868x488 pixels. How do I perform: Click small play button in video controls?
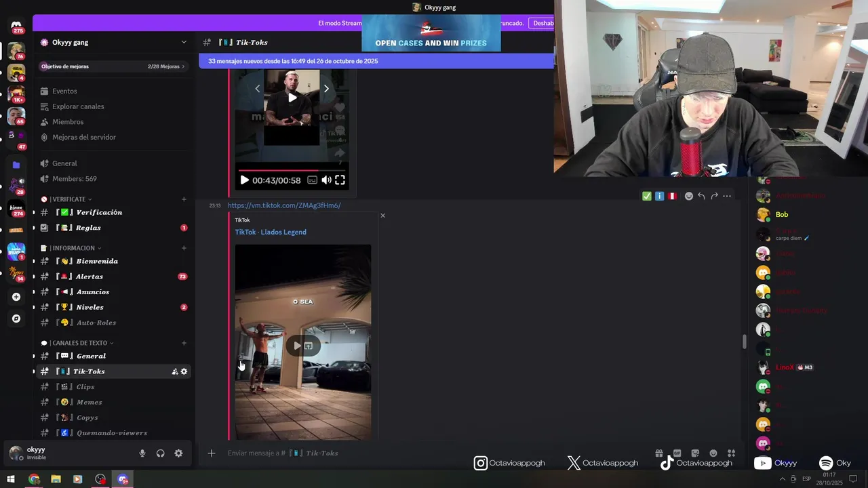244,180
